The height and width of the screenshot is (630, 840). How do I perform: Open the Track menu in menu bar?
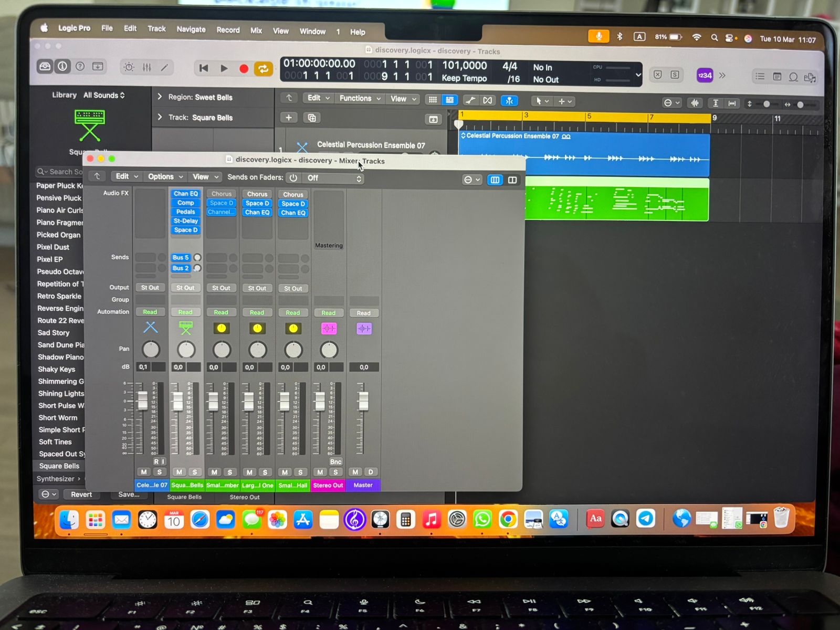[x=156, y=29]
